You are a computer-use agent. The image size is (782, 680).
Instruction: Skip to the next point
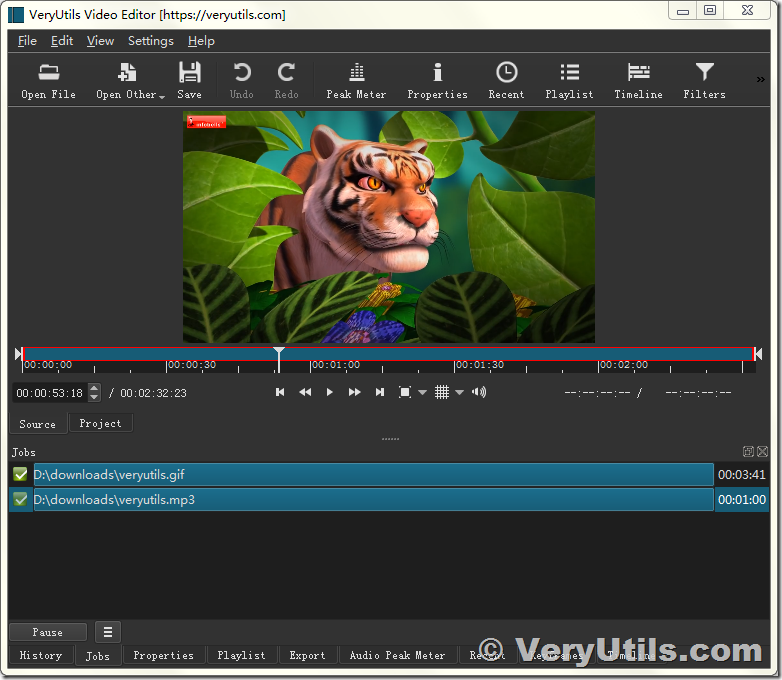click(380, 392)
